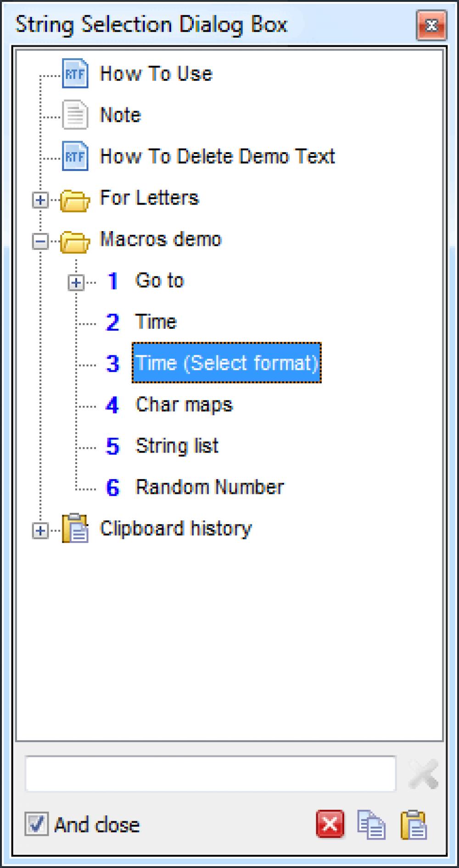The width and height of the screenshot is (459, 868).
Task: Click the Clipboard history clipboard icon
Action: pyautogui.click(x=76, y=528)
